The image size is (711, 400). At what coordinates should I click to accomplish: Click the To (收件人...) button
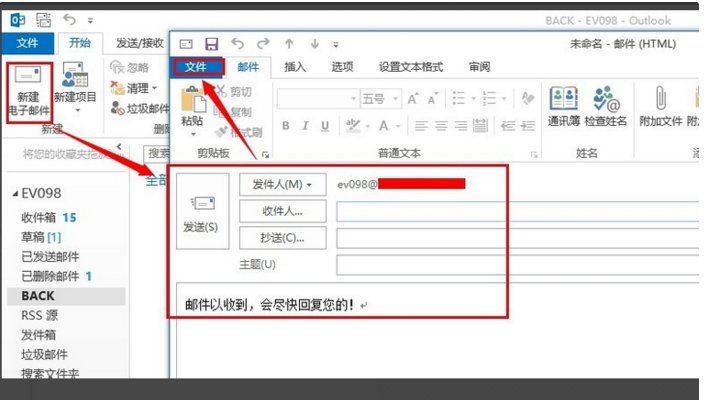282,211
